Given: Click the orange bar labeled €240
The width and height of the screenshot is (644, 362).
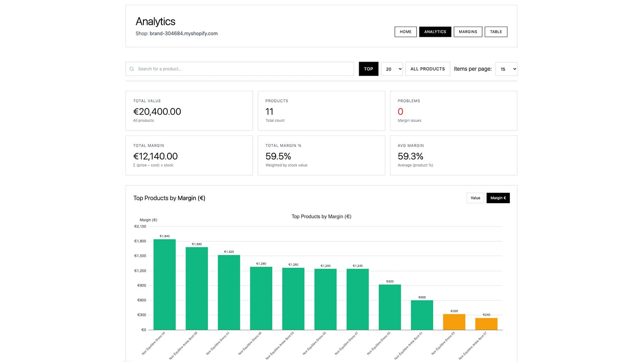Looking at the screenshot, I should (x=487, y=324).
